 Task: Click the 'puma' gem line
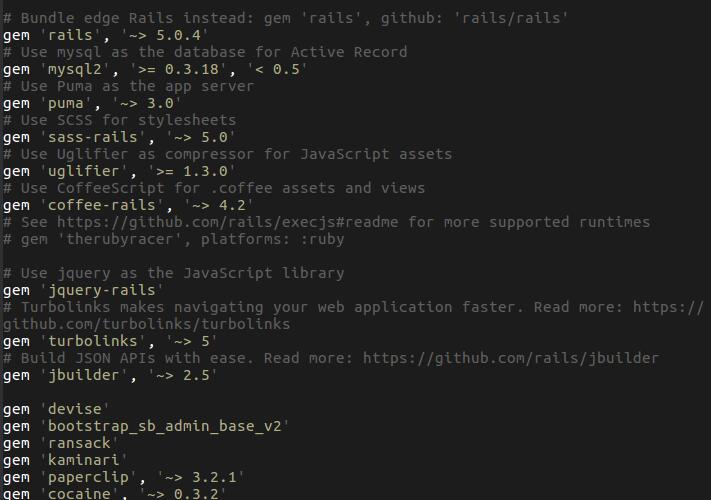click(92, 103)
